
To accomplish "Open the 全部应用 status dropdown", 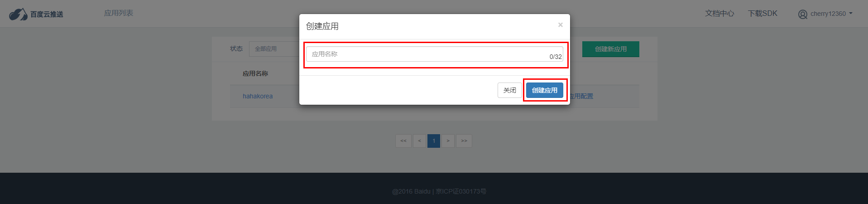I will pyautogui.click(x=274, y=49).
